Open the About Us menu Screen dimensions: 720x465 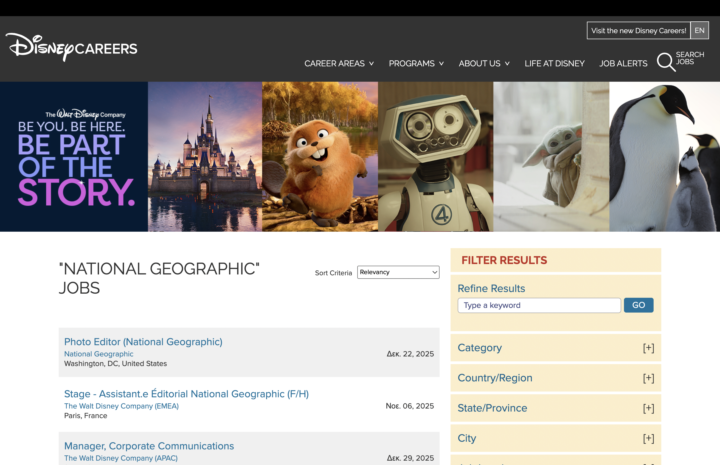point(484,63)
